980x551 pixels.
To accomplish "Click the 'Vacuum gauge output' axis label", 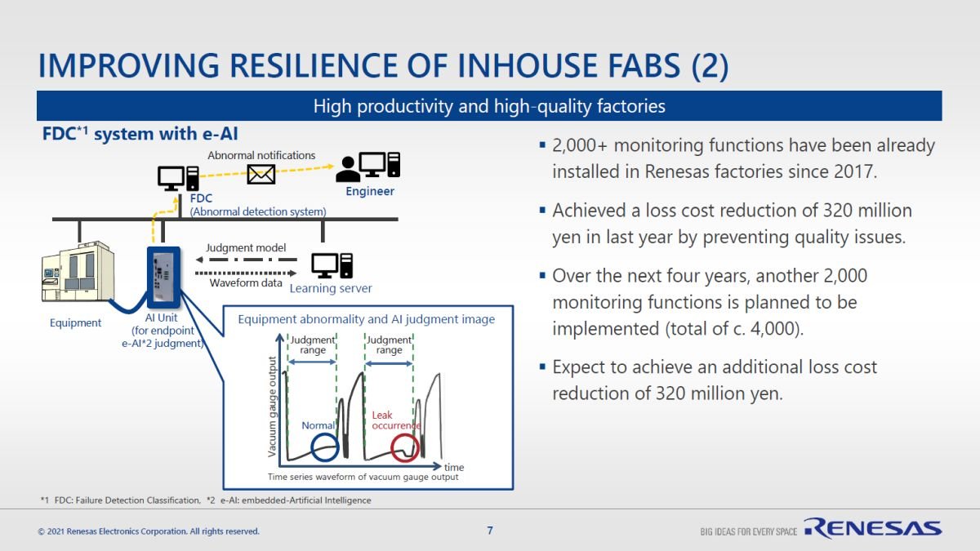I will click(273, 406).
